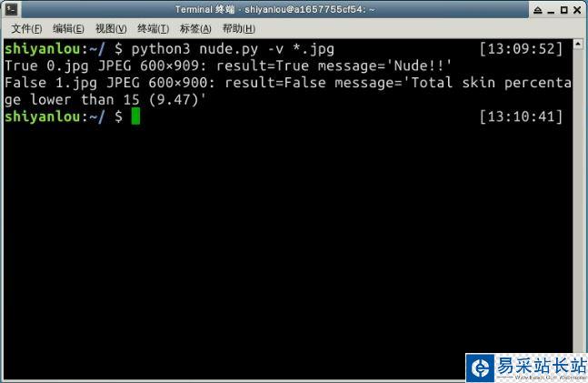Open the 编辑(E) menu

coord(68,29)
